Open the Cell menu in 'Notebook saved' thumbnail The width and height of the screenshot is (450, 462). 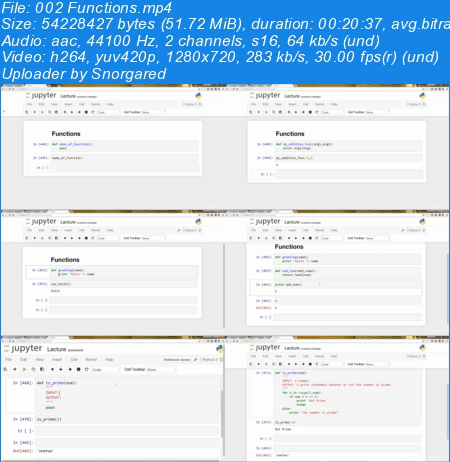(x=74, y=360)
